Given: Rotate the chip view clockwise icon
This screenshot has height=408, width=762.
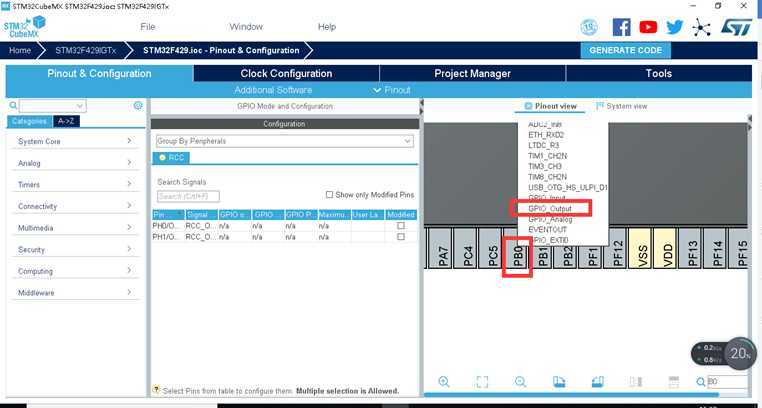Looking at the screenshot, I should click(x=559, y=382).
